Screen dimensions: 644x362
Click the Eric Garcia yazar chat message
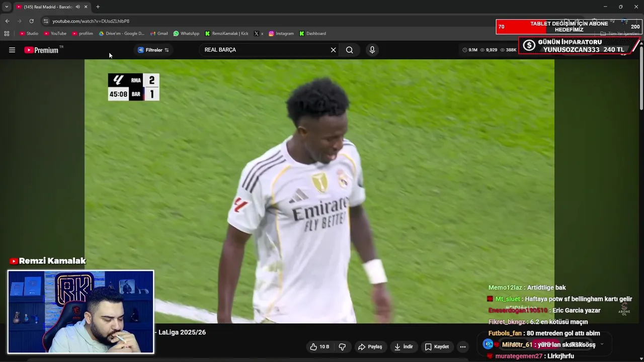click(544, 310)
